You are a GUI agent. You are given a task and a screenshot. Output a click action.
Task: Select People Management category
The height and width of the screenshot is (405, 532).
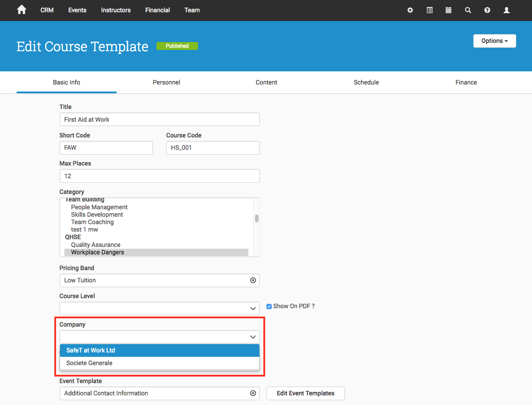[x=99, y=207]
